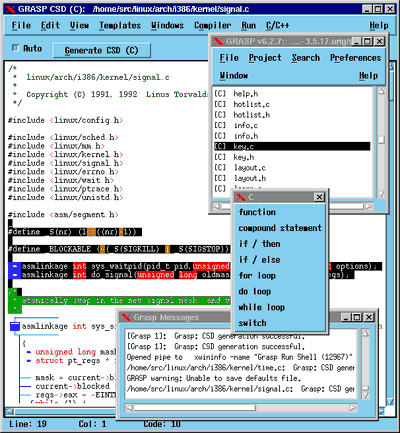Insert while loop template
The image size is (400, 433).
(x=262, y=307)
